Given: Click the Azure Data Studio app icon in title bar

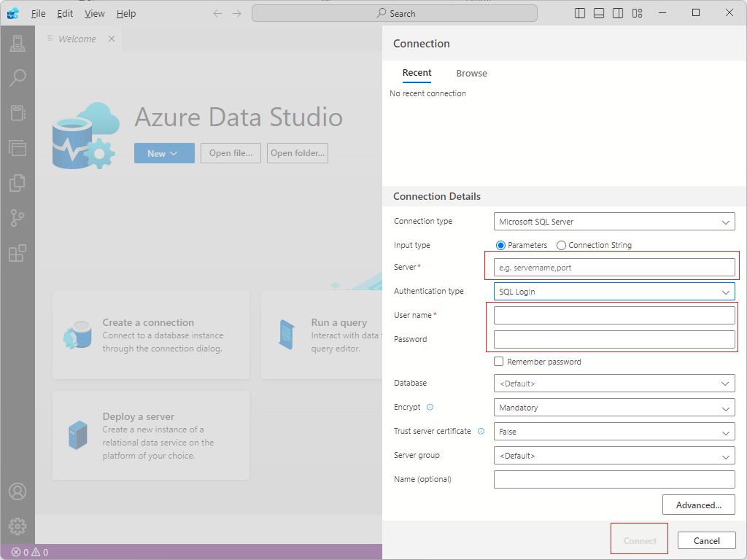Looking at the screenshot, I should pyautogui.click(x=13, y=13).
